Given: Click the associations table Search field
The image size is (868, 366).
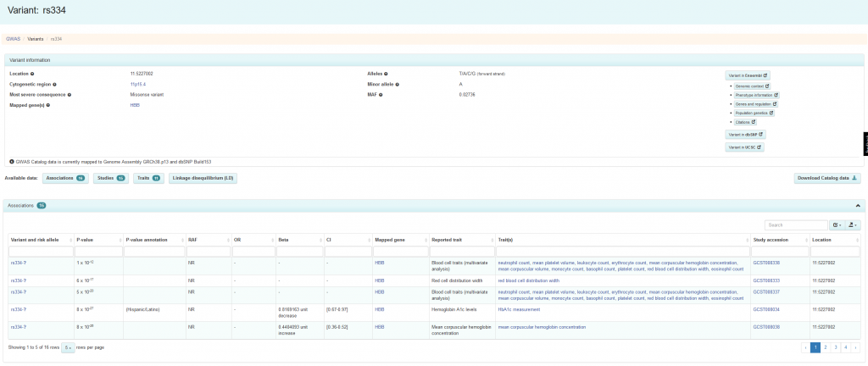Looking at the screenshot, I should [795, 225].
